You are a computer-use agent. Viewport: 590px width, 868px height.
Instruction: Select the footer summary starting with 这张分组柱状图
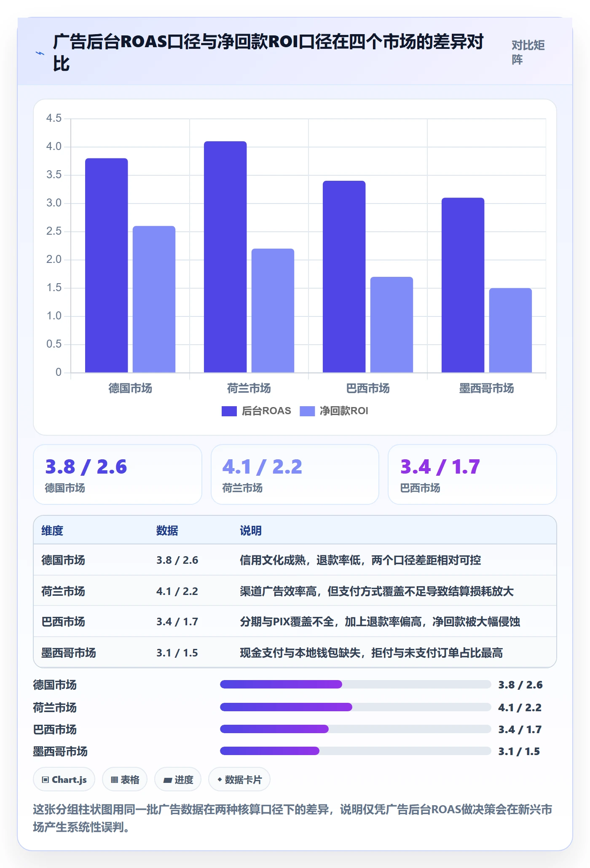click(293, 818)
